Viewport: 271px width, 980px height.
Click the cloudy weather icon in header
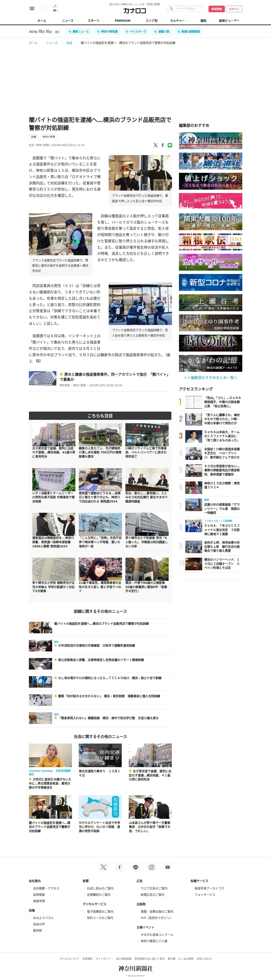pyautogui.click(x=45, y=8)
